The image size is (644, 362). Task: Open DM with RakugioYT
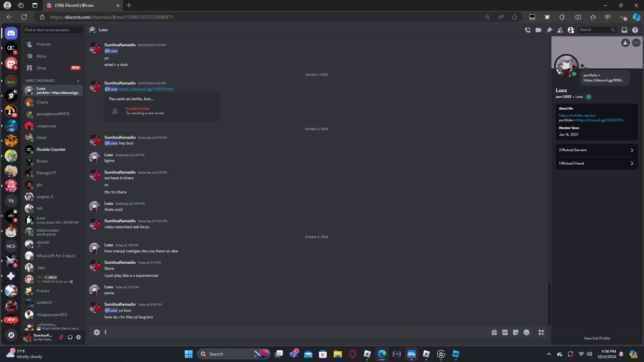[x=53, y=173]
